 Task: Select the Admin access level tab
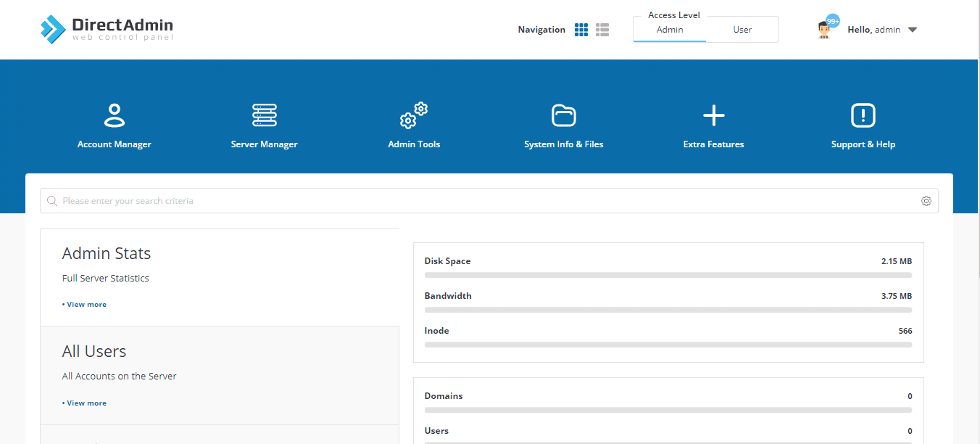coord(670,30)
